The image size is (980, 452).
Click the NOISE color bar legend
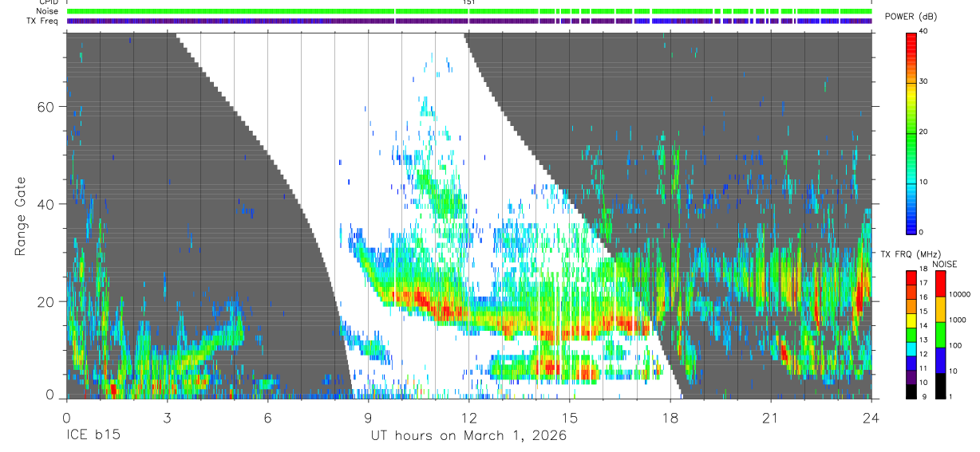tap(940, 333)
